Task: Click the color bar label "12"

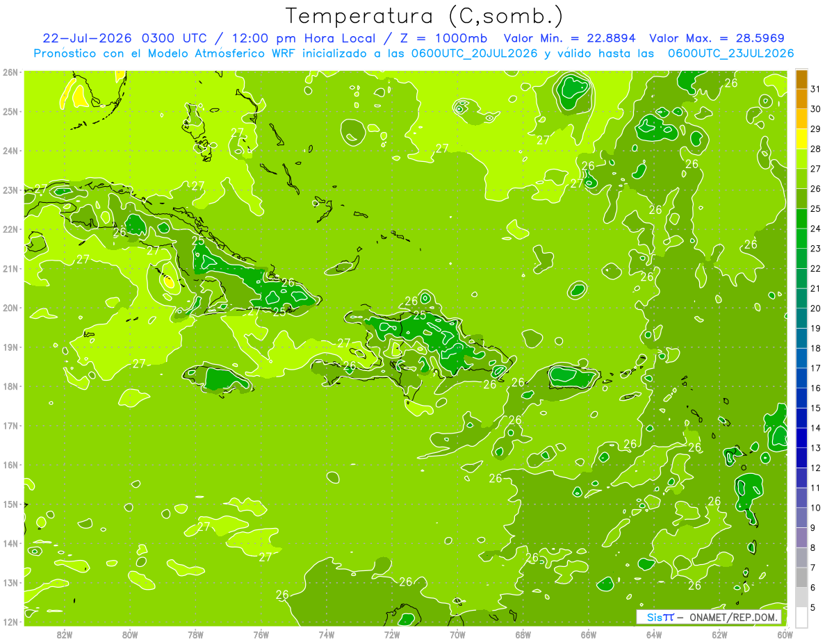Action: point(816,468)
